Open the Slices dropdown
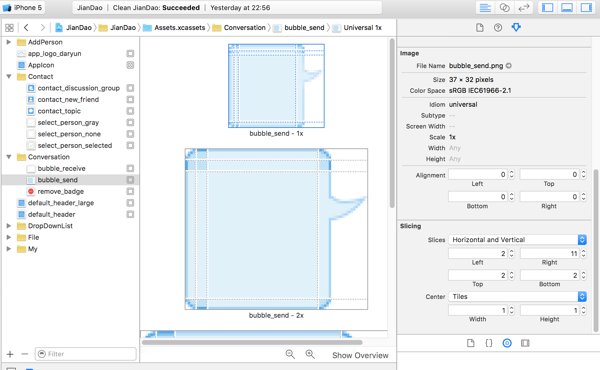600x370 pixels. (x=517, y=240)
